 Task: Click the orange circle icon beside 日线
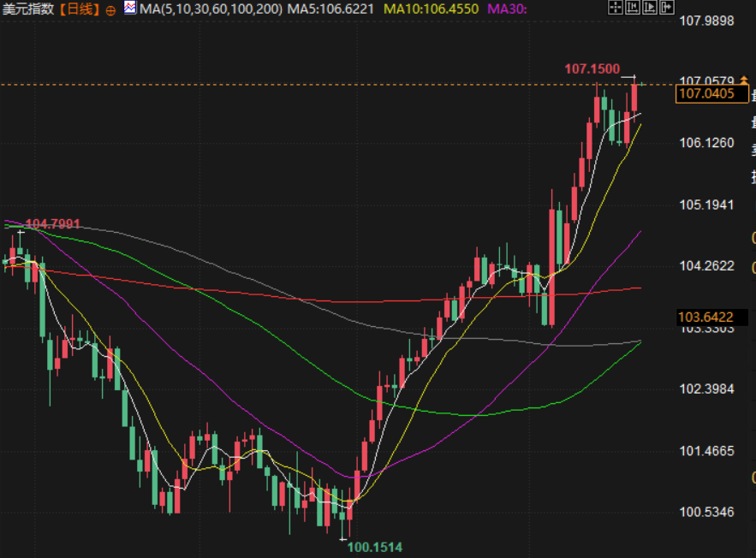point(111,10)
